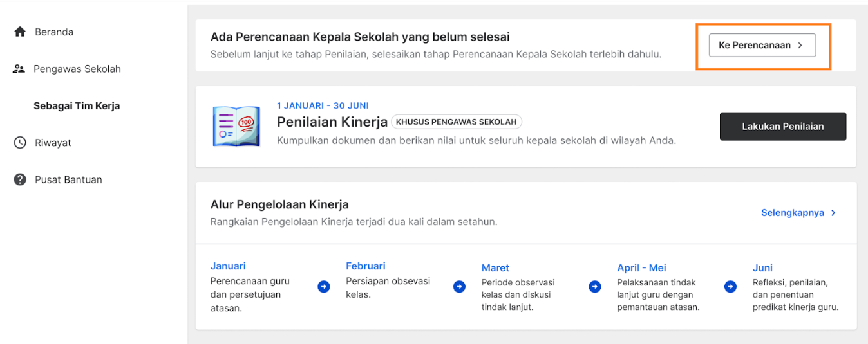Click the arrow icon after Januari step
This screenshot has height=344, width=868.
point(324,287)
